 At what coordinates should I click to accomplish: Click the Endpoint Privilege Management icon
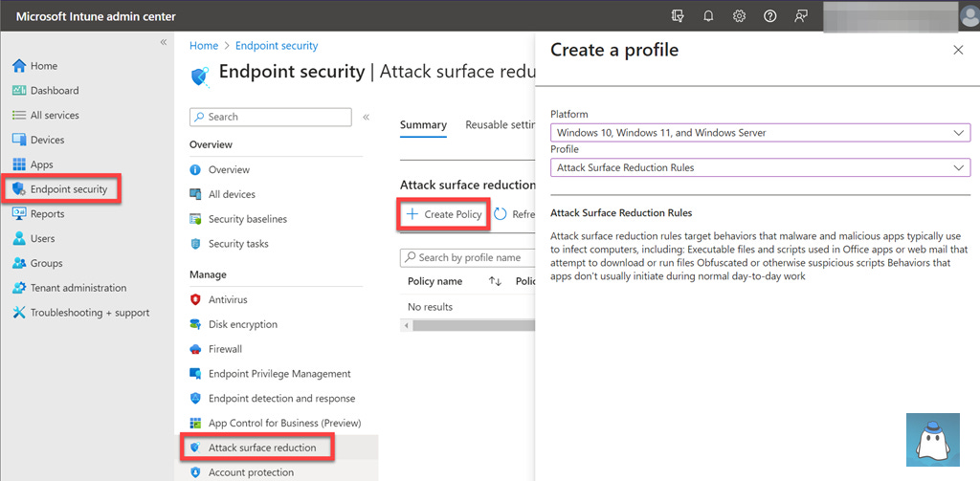[x=195, y=374]
